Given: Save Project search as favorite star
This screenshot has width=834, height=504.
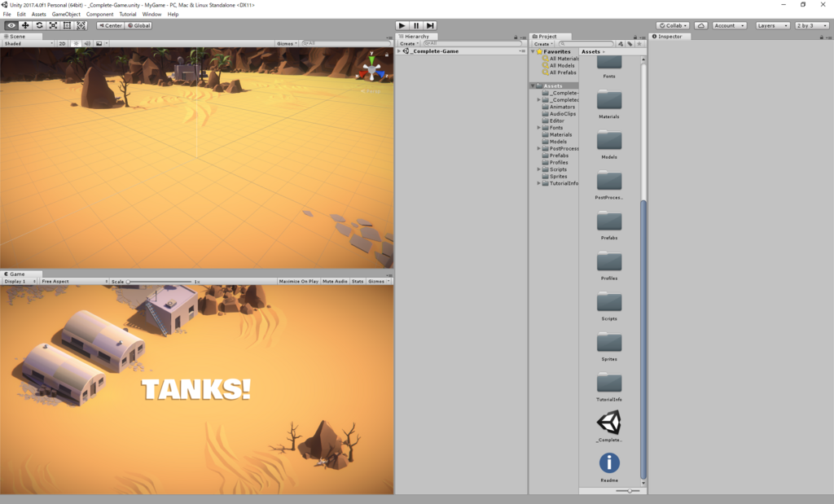Looking at the screenshot, I should coord(639,44).
